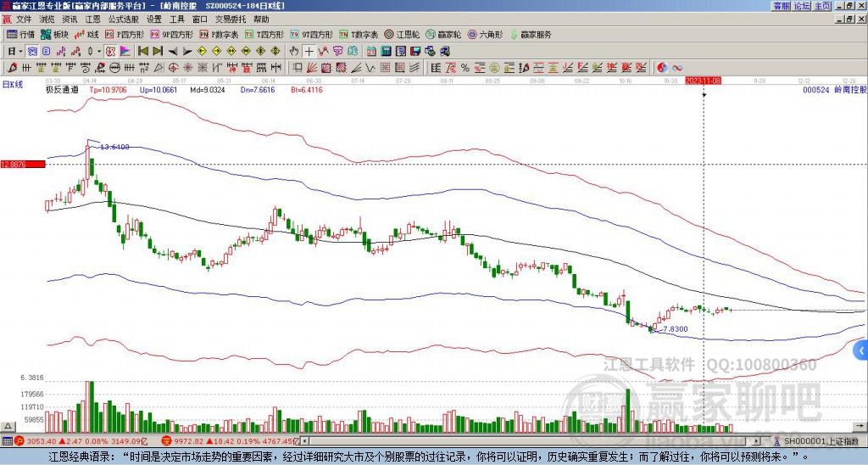The image size is (868, 465).
Task: Open the 江恩轮 tool
Action: (x=402, y=34)
